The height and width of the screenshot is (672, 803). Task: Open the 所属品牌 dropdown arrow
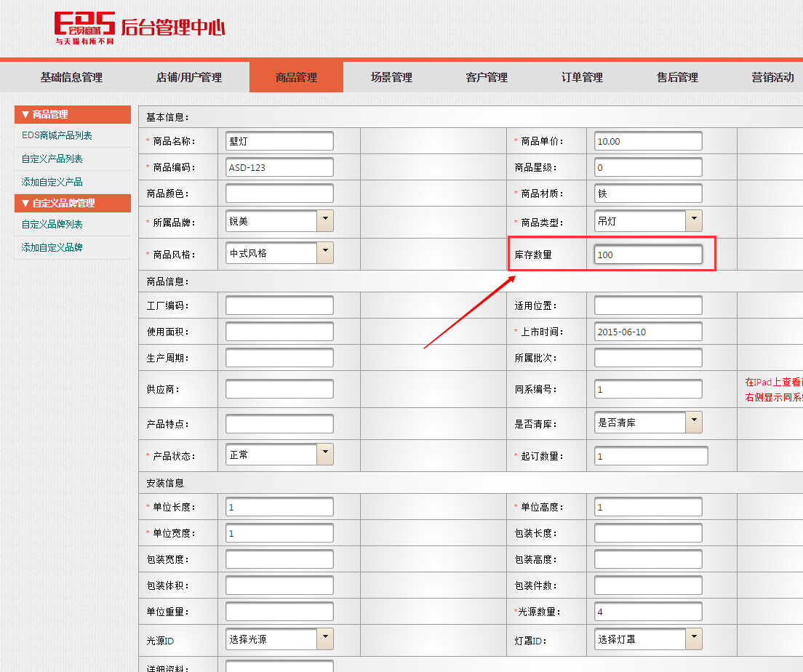pyautogui.click(x=325, y=221)
